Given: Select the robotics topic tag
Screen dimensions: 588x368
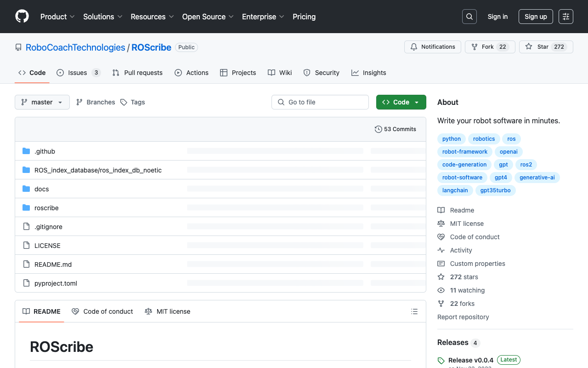Looking at the screenshot, I should click(x=484, y=139).
